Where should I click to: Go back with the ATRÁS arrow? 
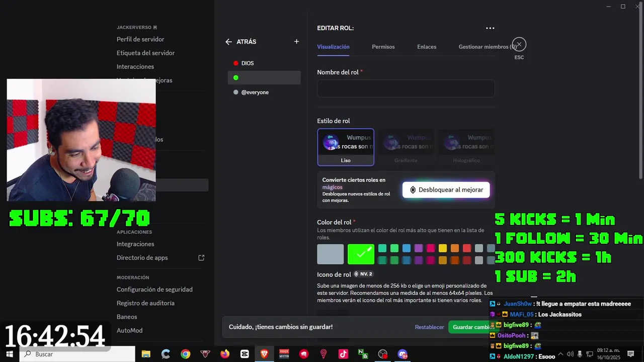pos(229,42)
